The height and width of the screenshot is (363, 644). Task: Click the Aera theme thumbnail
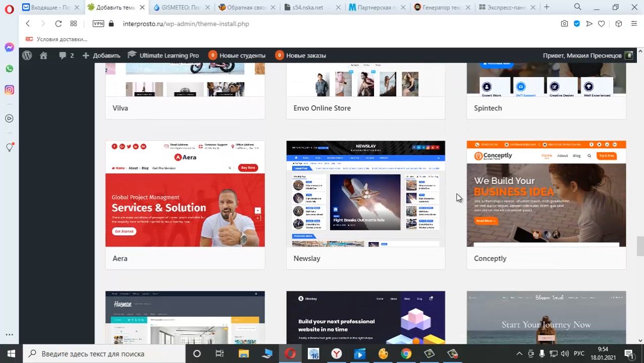(185, 194)
